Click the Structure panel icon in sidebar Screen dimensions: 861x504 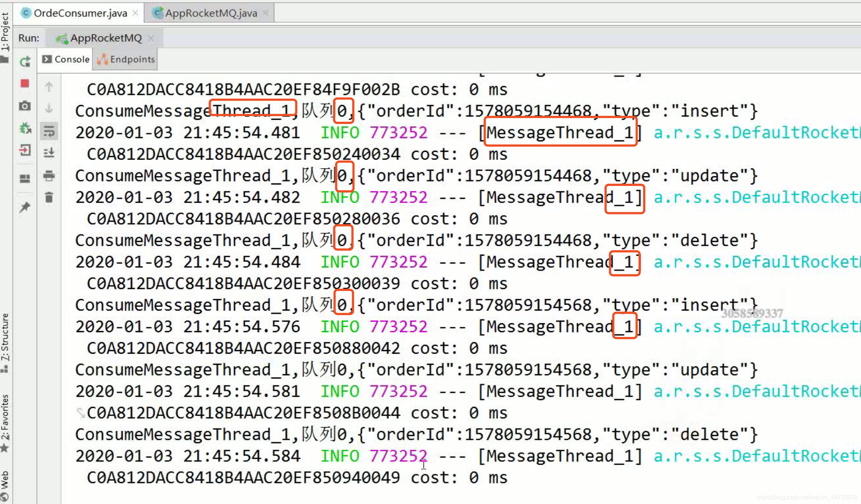pos(4,369)
